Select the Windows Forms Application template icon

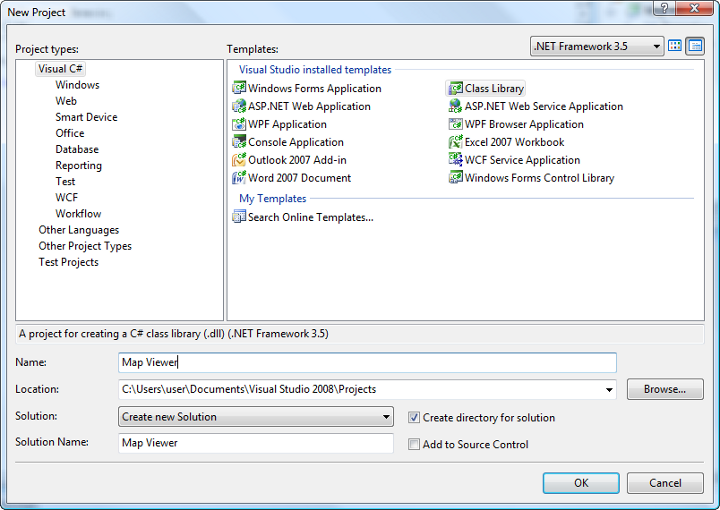pyautogui.click(x=239, y=88)
